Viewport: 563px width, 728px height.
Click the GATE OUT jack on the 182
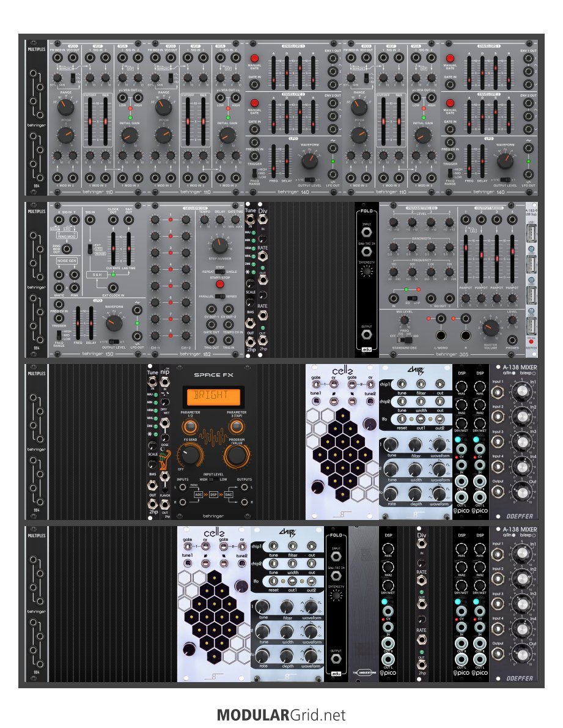point(212,324)
